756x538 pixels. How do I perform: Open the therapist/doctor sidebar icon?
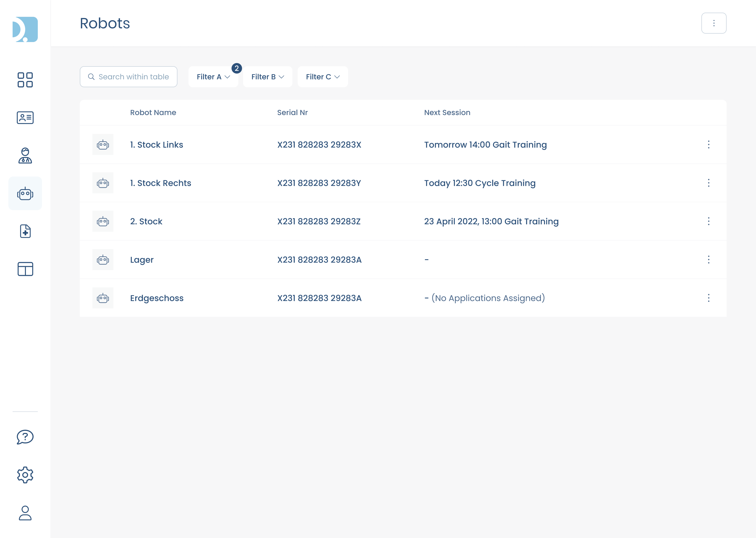click(25, 156)
